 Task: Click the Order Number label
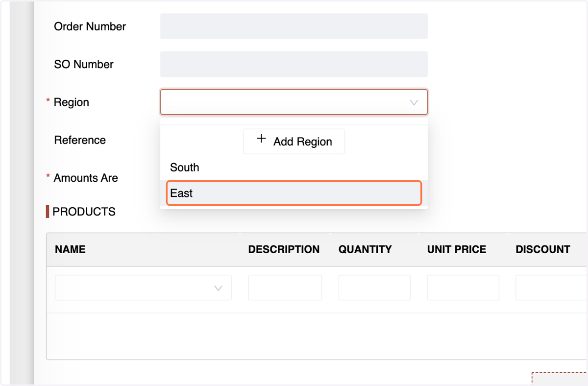click(x=90, y=26)
